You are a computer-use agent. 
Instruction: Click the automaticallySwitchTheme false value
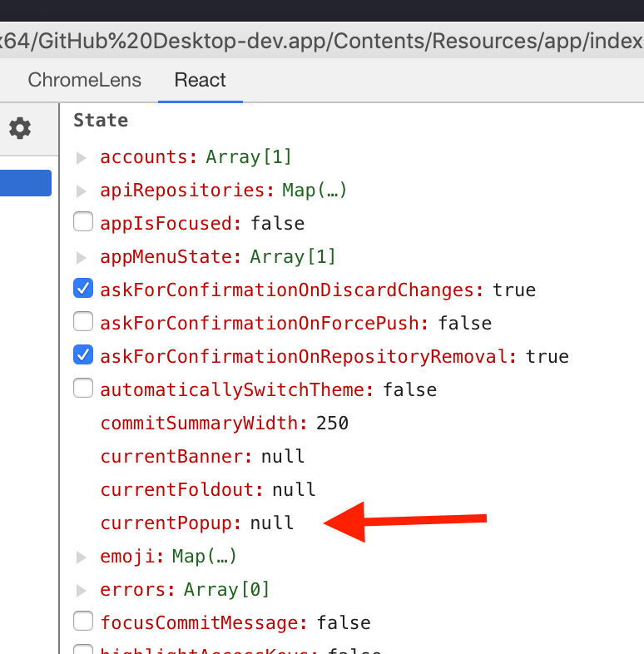pos(409,390)
